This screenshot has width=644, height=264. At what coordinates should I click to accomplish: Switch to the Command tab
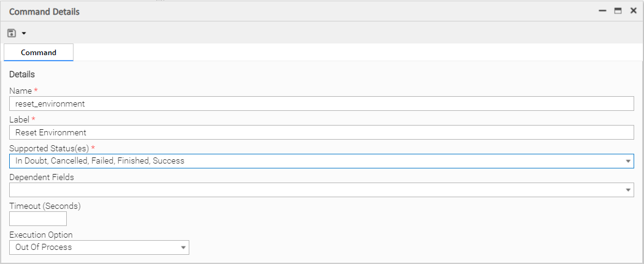point(39,53)
